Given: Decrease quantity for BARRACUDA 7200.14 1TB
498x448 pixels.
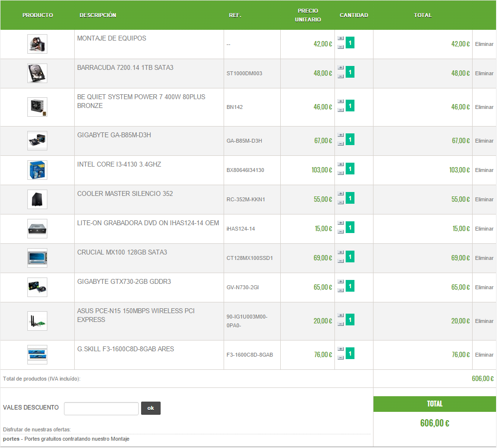Looking at the screenshot, I should tap(340, 76).
